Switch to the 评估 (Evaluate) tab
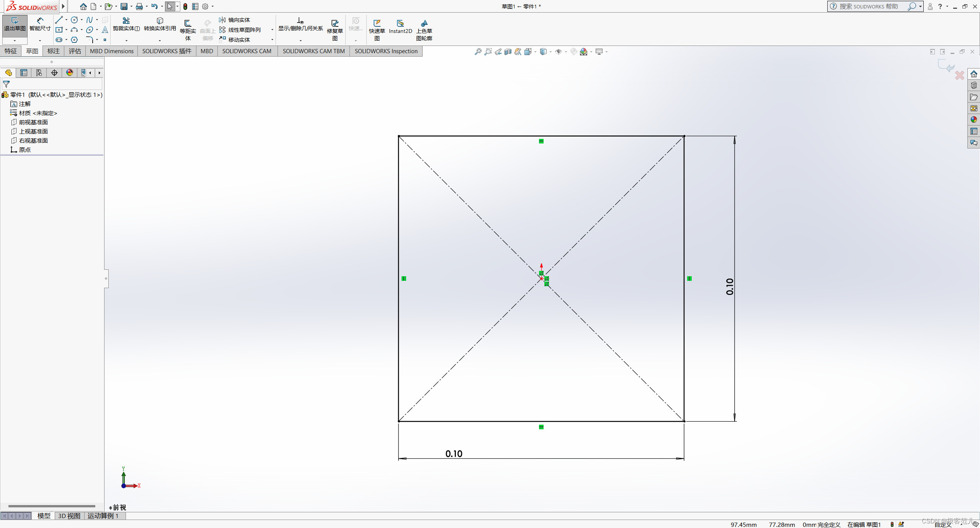 tap(75, 51)
